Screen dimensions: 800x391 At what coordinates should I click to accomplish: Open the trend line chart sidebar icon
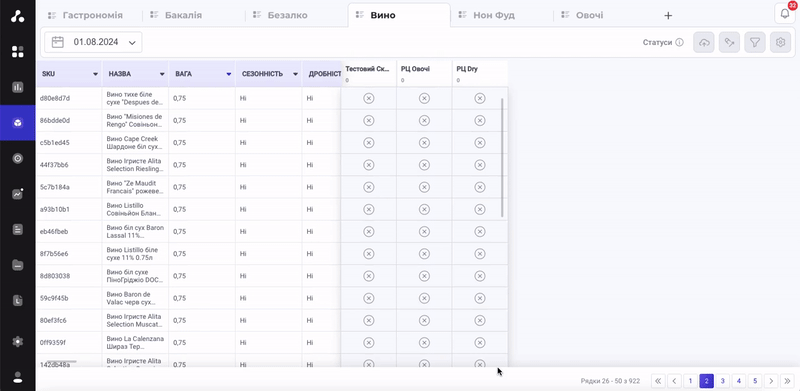(x=17, y=194)
